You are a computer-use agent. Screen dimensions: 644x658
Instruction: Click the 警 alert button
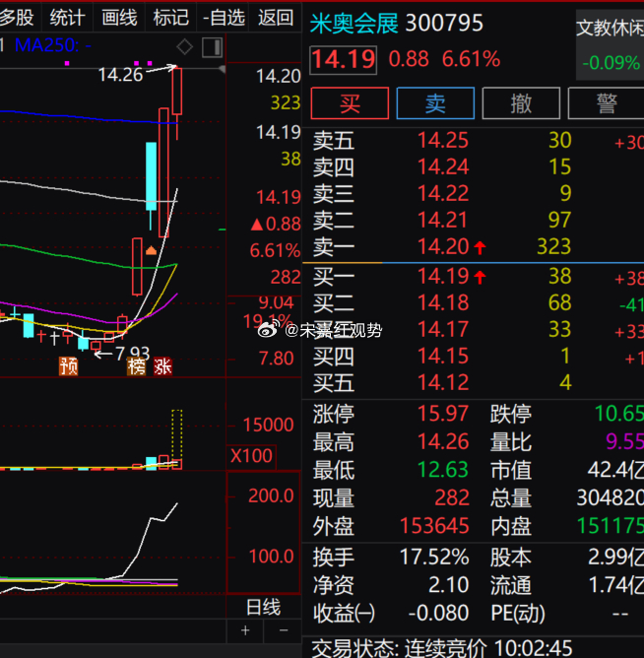pos(607,103)
